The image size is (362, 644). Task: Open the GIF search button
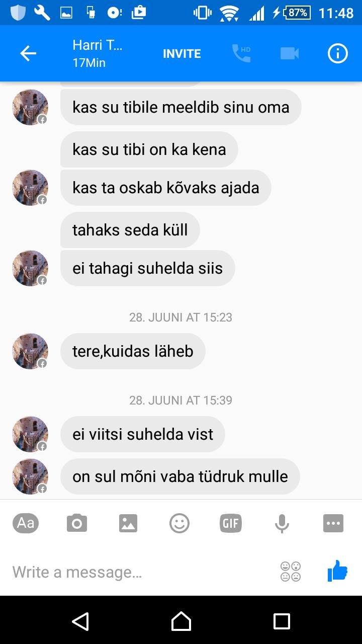230,523
